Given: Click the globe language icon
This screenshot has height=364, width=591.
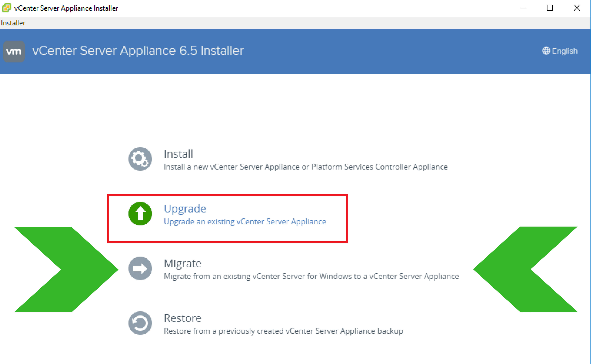Looking at the screenshot, I should click(x=546, y=51).
